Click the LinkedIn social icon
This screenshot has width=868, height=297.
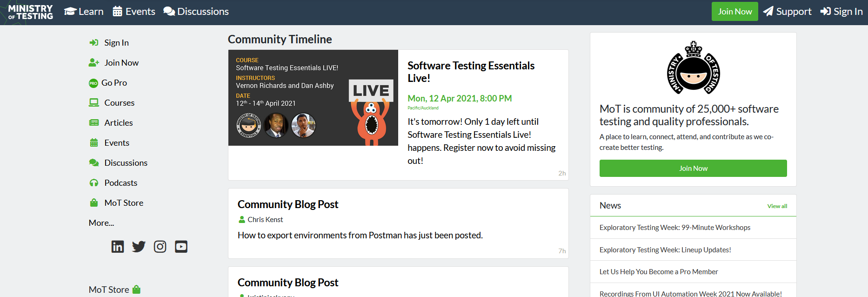click(118, 247)
